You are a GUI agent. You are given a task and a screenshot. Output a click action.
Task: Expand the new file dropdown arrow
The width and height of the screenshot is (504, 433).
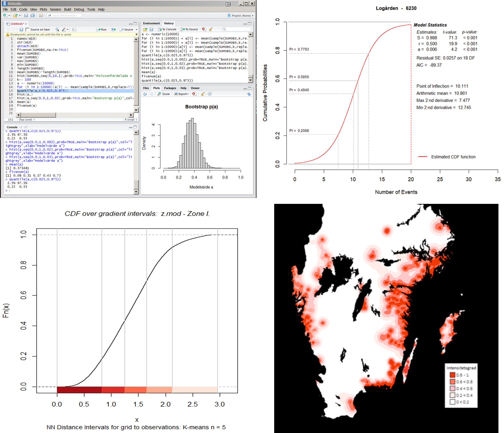tap(9, 15)
